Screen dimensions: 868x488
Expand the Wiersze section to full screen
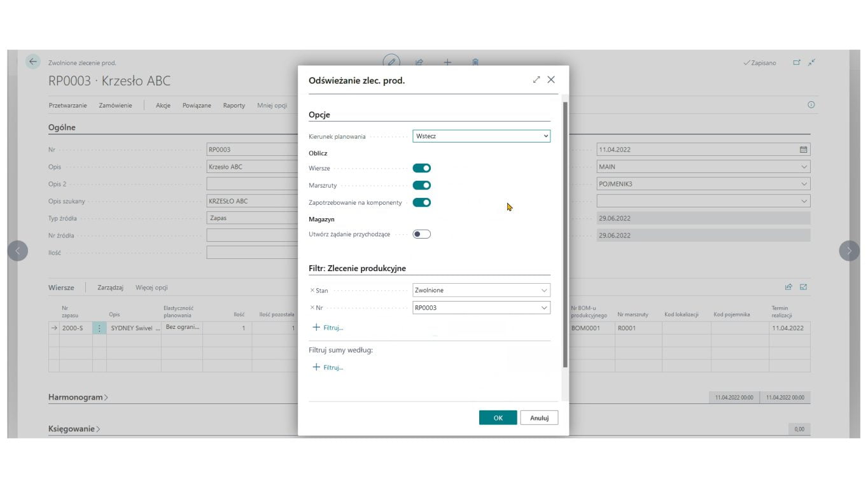point(803,287)
